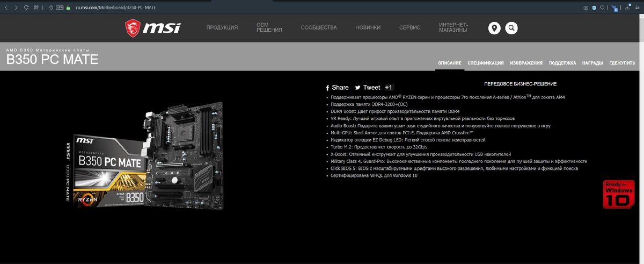This screenshot has height=264, width=644.
Task: Click the round search magnifier button
Action: pyautogui.click(x=511, y=28)
